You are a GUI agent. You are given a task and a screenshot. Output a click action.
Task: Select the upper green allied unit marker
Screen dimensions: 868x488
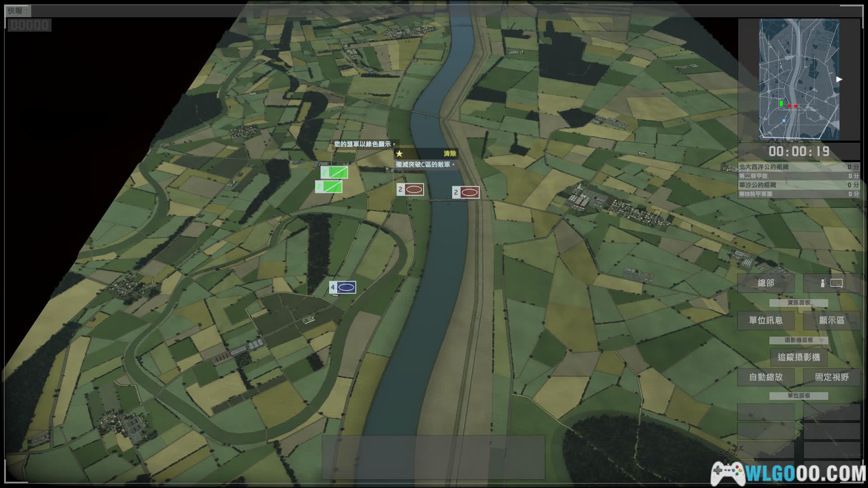334,172
